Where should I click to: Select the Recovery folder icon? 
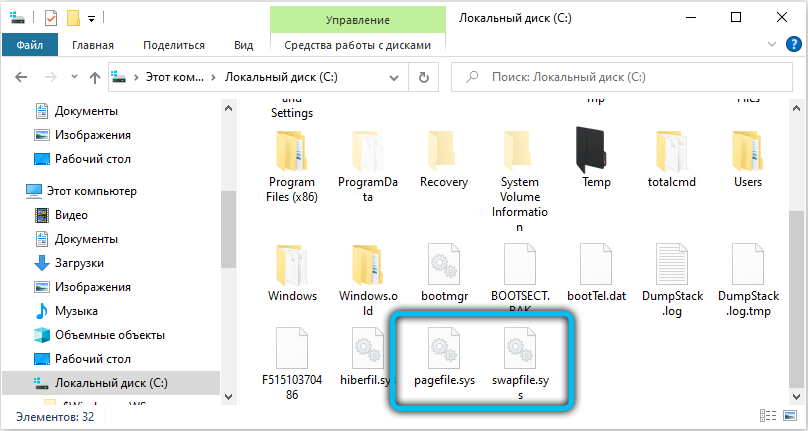(x=444, y=151)
